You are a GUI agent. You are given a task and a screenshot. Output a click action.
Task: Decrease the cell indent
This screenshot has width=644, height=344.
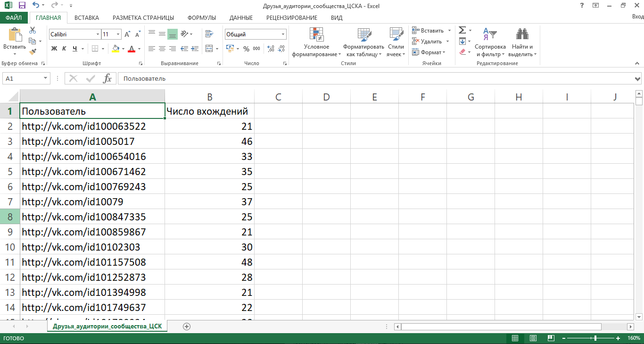coord(185,49)
